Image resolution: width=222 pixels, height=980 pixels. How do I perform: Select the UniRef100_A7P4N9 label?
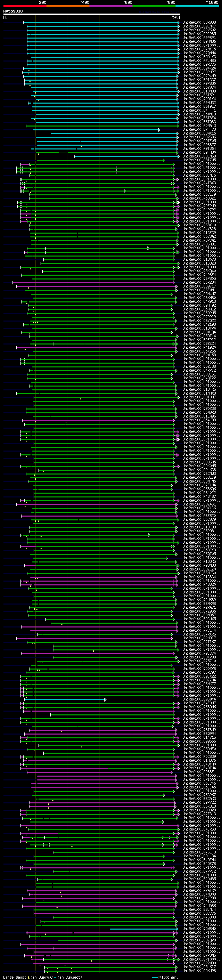click(199, 76)
